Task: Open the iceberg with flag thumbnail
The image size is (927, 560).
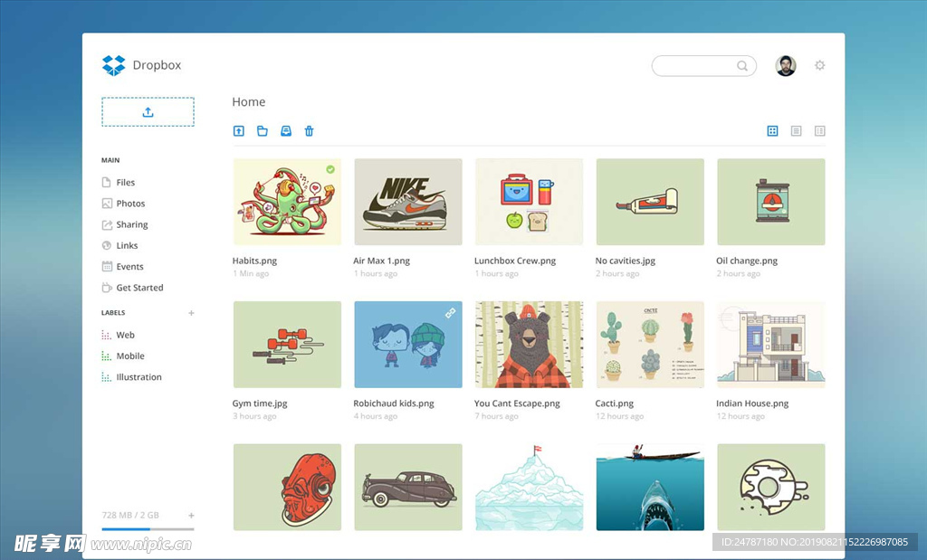Action: point(529,488)
